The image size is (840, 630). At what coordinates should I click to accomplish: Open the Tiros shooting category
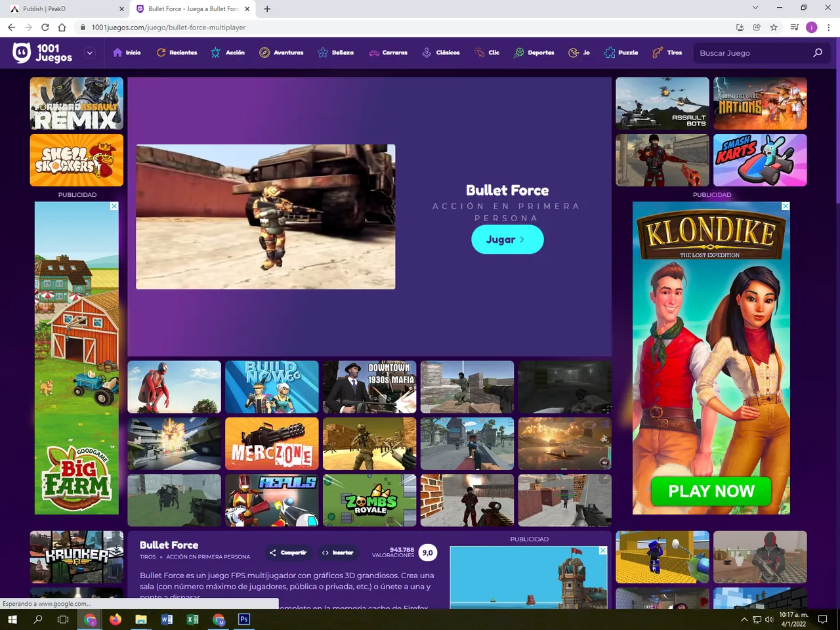(x=667, y=52)
